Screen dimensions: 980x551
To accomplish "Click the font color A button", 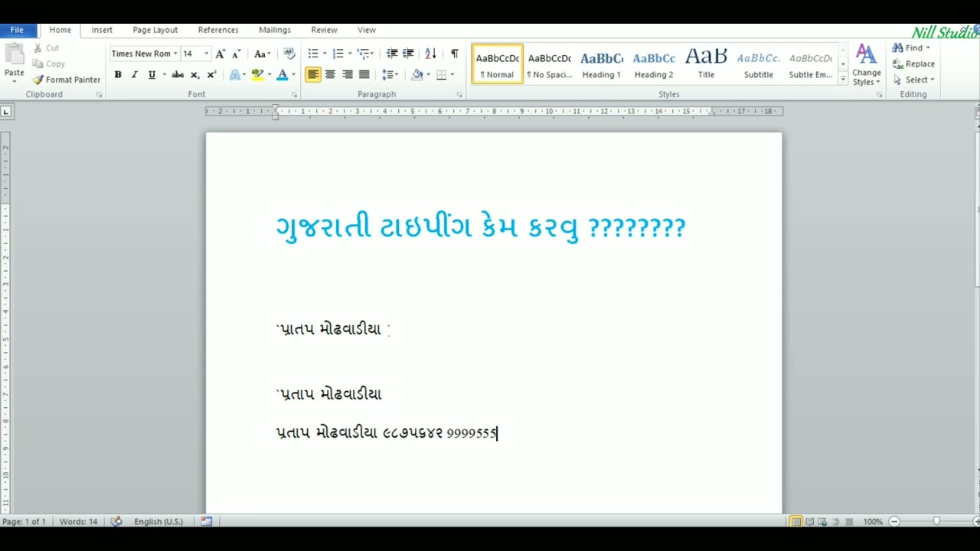I will pos(283,74).
